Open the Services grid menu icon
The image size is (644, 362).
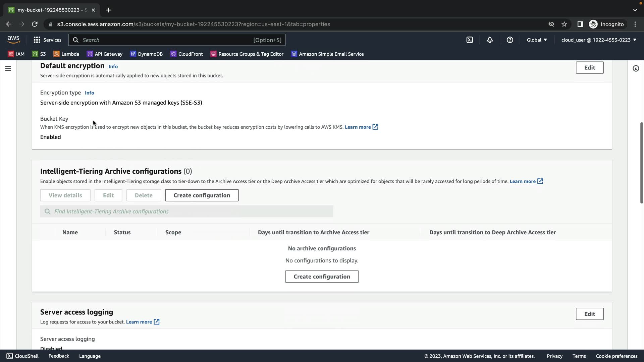pyautogui.click(x=37, y=40)
